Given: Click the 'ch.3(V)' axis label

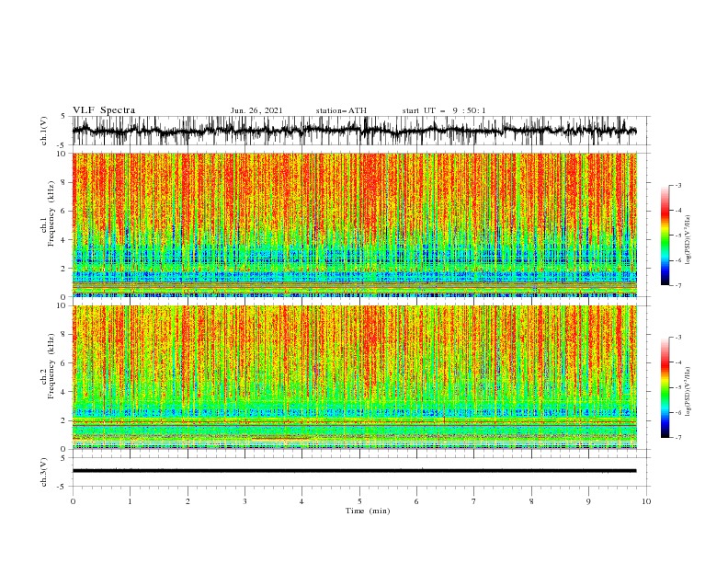Looking at the screenshot, I should [x=44, y=472].
